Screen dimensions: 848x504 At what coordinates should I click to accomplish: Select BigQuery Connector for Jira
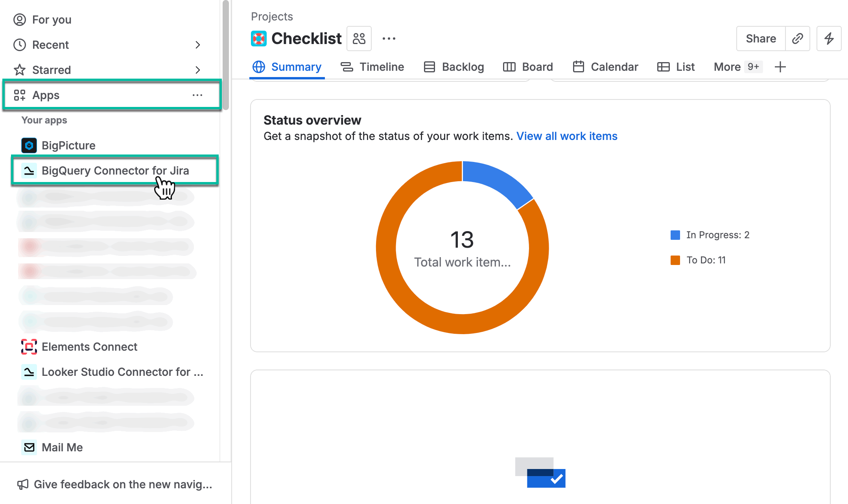point(115,171)
